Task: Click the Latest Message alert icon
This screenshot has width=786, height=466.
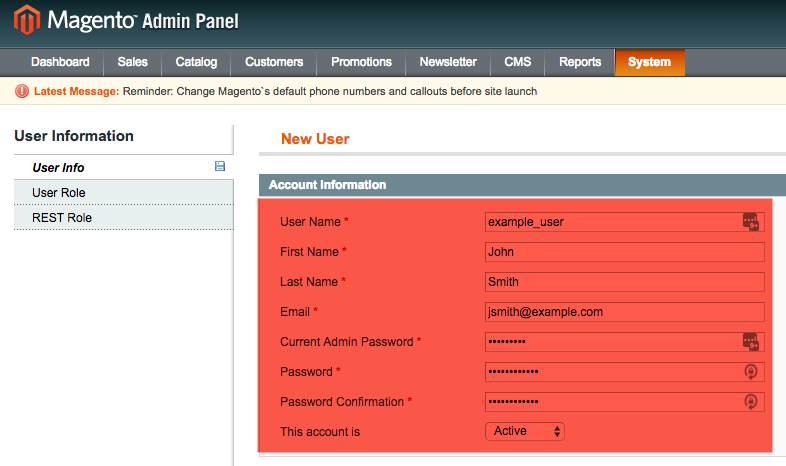Action: tap(22, 91)
